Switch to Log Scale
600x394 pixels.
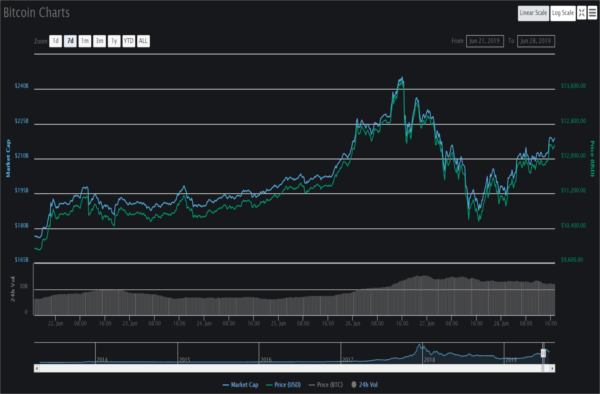coord(563,13)
